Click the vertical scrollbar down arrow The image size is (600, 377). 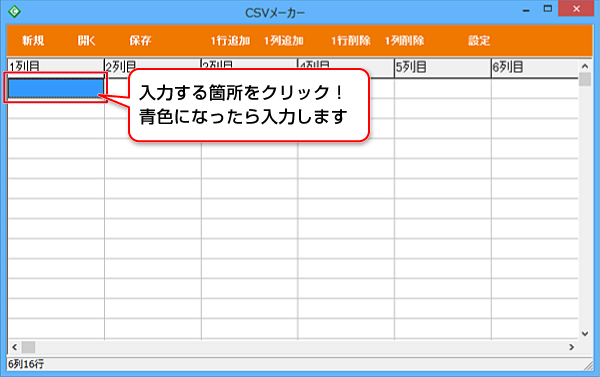[x=585, y=334]
